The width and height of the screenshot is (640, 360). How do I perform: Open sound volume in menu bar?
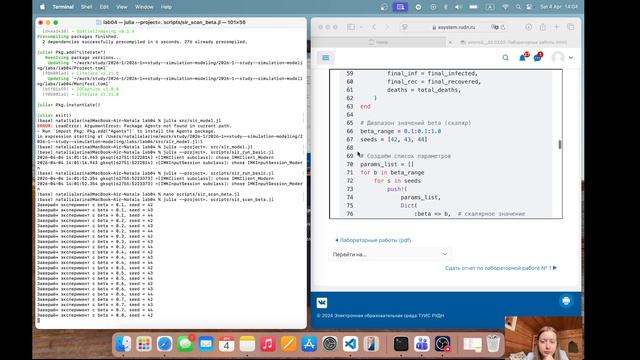[x=458, y=7]
